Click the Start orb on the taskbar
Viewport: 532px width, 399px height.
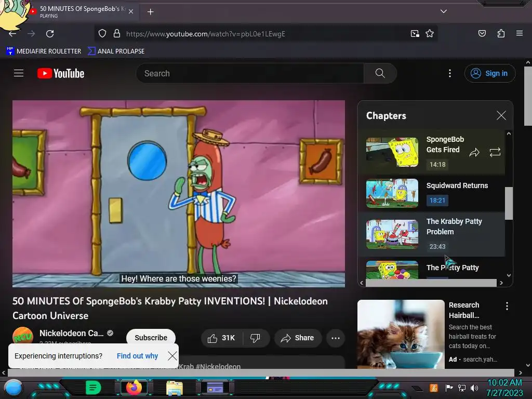(13, 388)
